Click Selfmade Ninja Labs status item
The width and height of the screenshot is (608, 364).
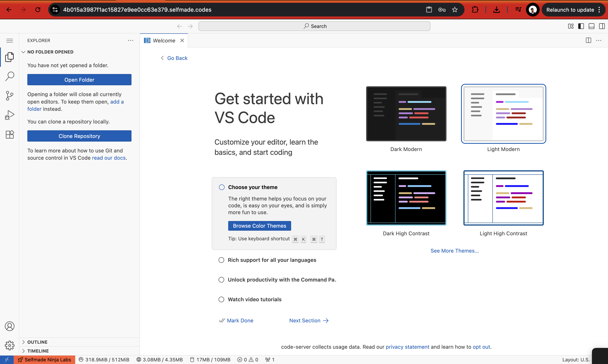(44, 360)
